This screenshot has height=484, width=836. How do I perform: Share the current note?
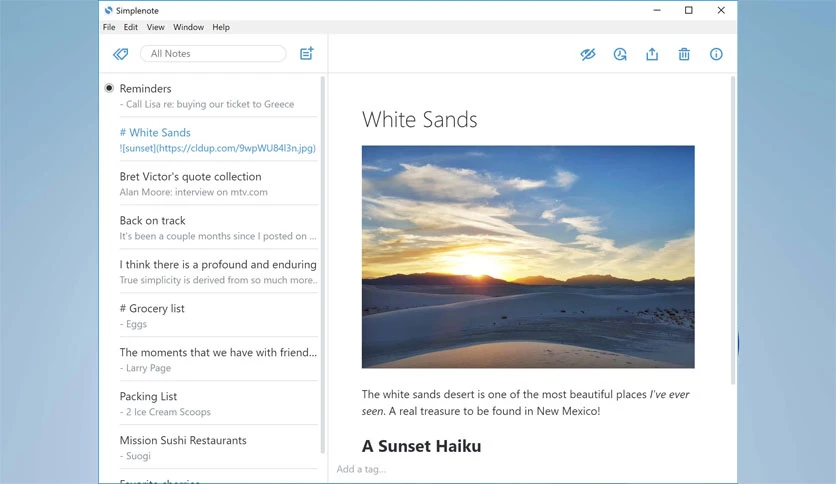(652, 54)
